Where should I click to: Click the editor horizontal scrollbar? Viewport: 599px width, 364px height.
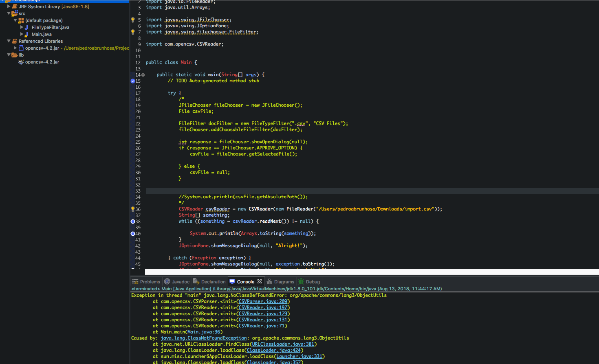(372, 272)
